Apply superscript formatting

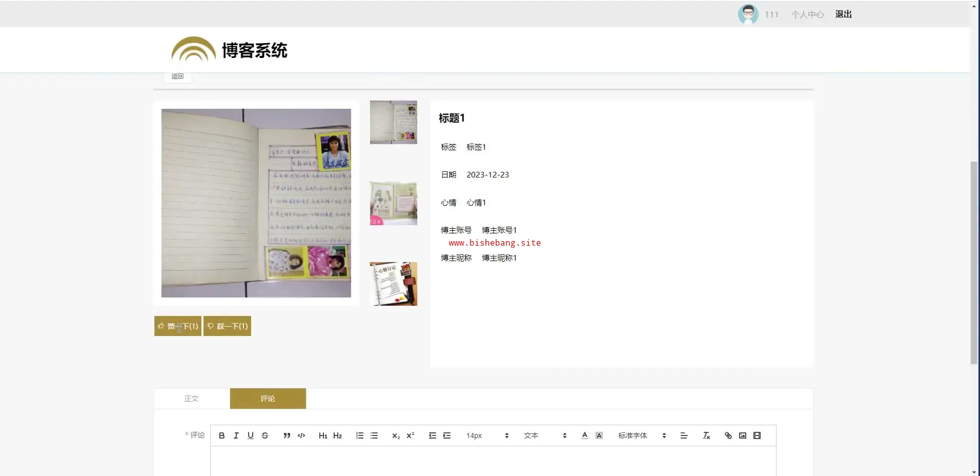(x=410, y=435)
